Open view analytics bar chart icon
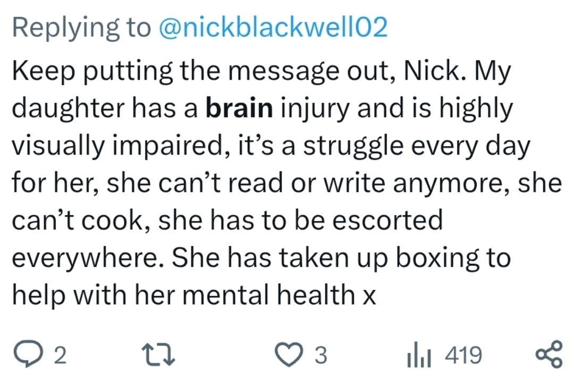Screen dimensions: 574x392 coord(419,354)
